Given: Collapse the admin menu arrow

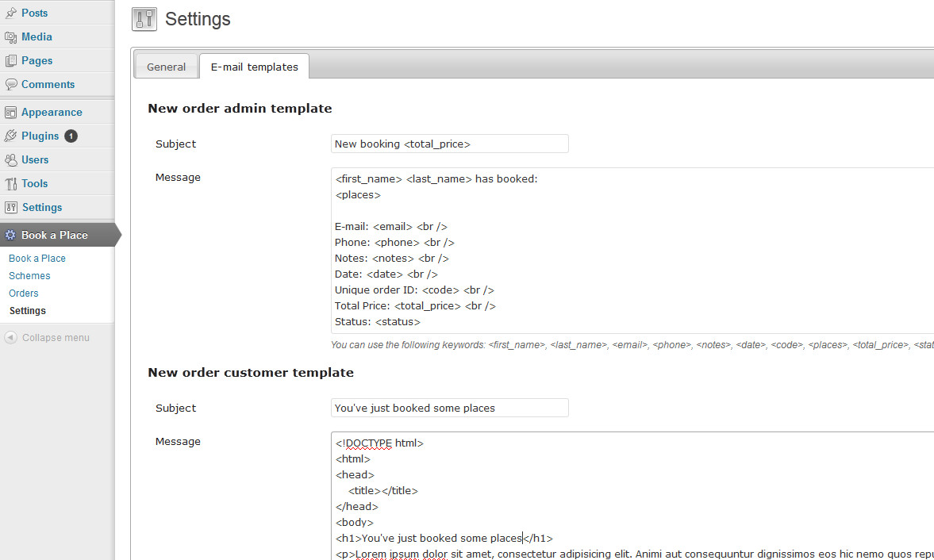Looking at the screenshot, I should point(11,337).
